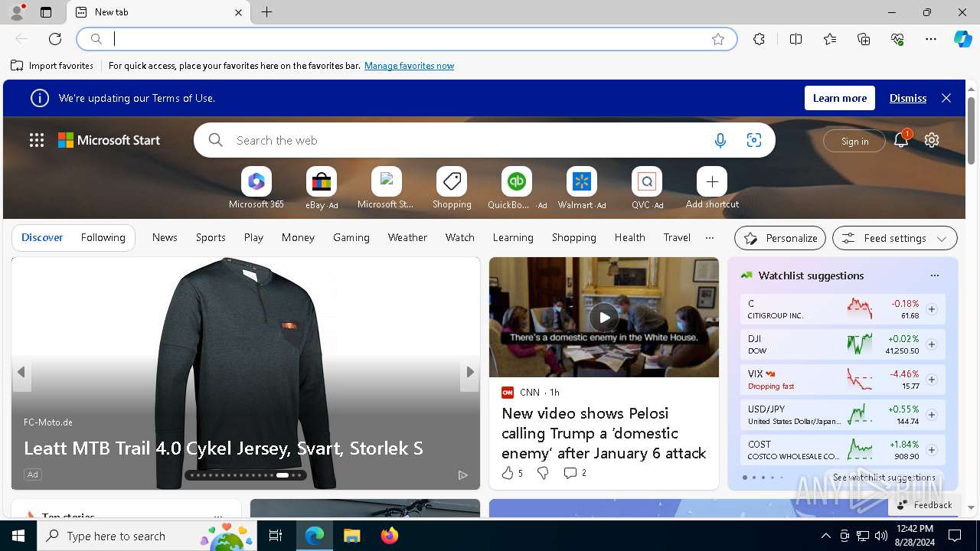The height and width of the screenshot is (551, 980).
Task: Open the Sports category
Action: (211, 238)
